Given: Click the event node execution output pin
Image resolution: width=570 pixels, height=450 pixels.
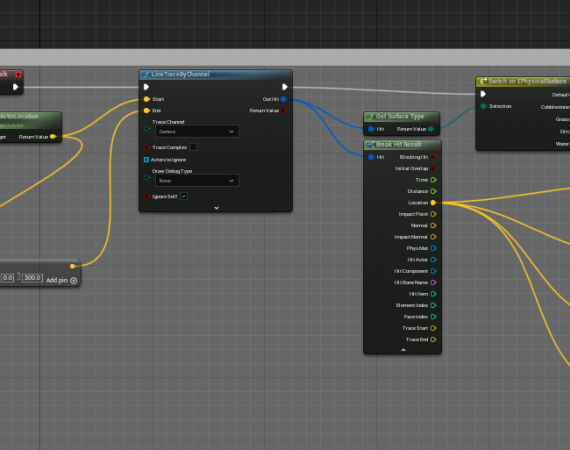Looking at the screenshot, I should click(15, 87).
